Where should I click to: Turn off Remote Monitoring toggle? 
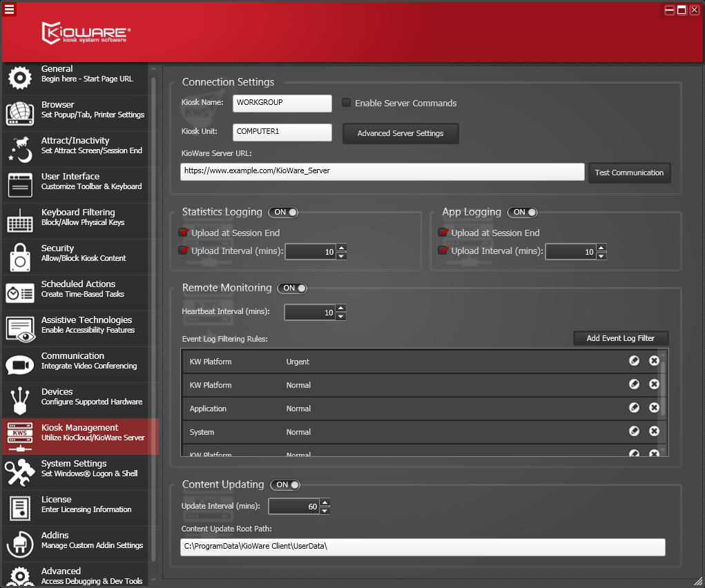[x=292, y=288]
